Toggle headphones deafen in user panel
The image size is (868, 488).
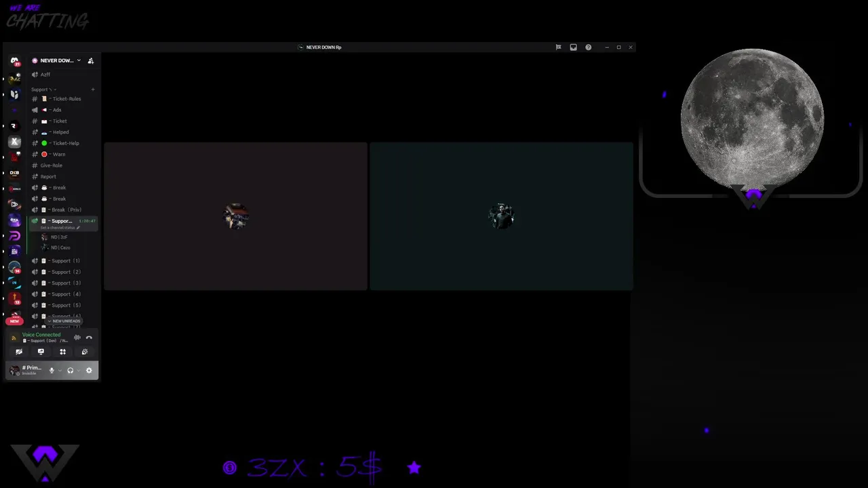tap(70, 370)
